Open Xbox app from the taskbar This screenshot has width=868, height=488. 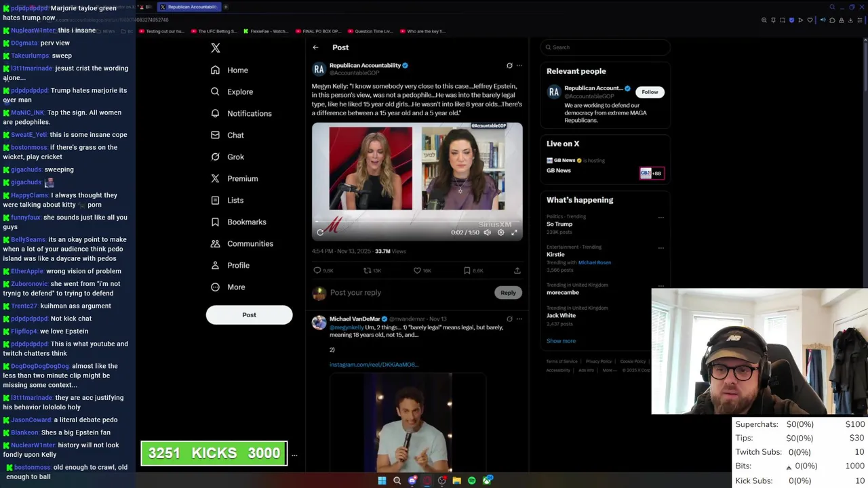487,481
